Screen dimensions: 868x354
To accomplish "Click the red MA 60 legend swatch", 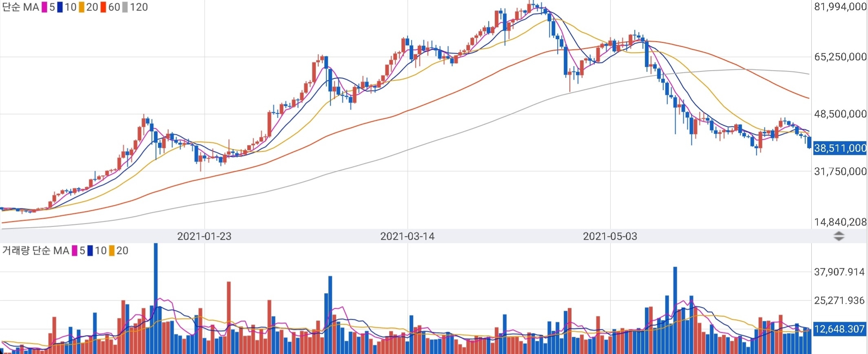I will click(x=103, y=7).
